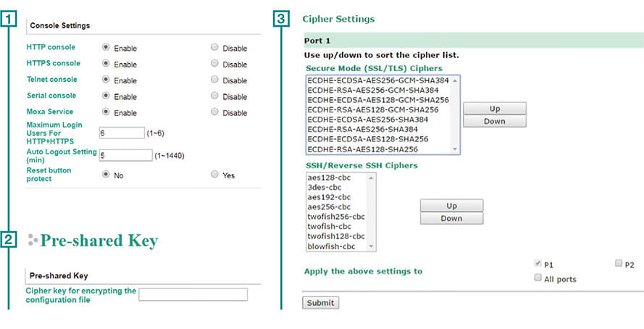Enable the HTTP console radio button
644x329 pixels.
click(106, 48)
